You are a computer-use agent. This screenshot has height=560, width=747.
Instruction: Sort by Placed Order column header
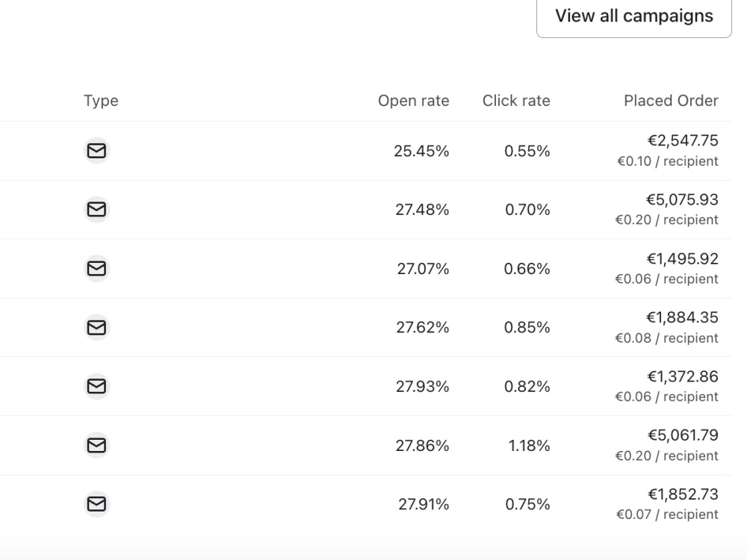point(672,101)
